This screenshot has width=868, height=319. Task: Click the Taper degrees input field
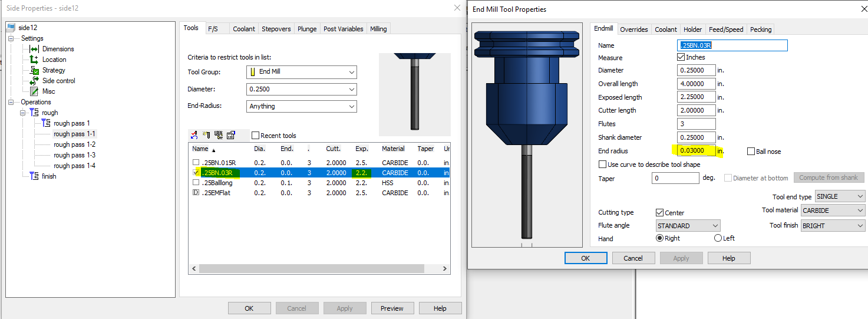(x=675, y=178)
